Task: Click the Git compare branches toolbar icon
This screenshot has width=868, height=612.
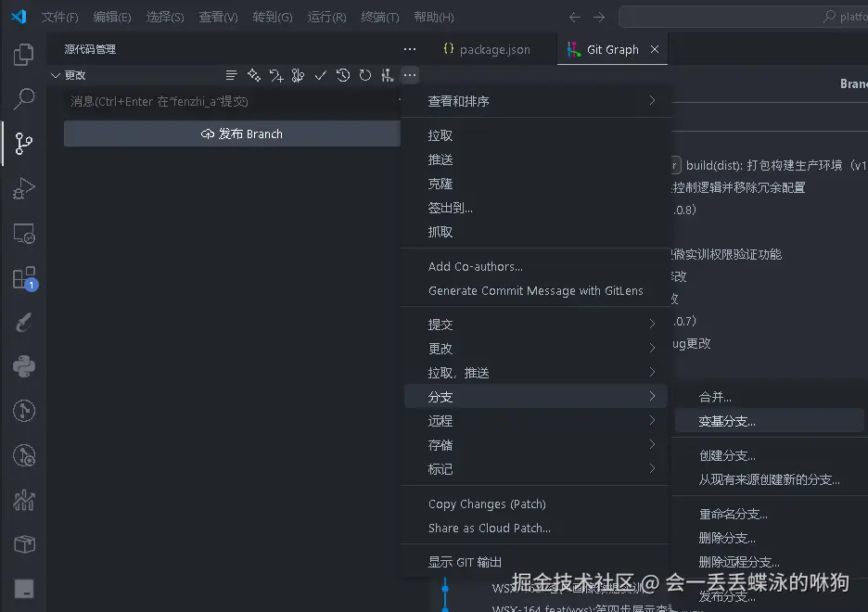Action: (x=298, y=75)
